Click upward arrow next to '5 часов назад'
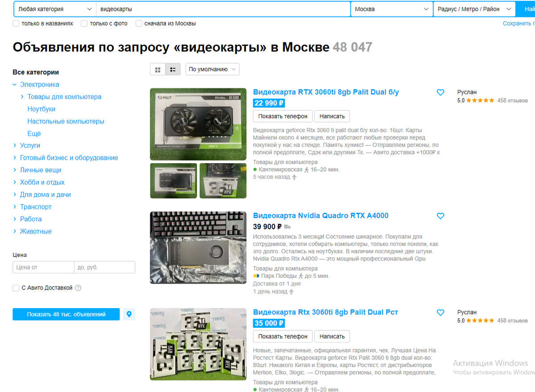This screenshot has height=392, width=535. pos(294,177)
